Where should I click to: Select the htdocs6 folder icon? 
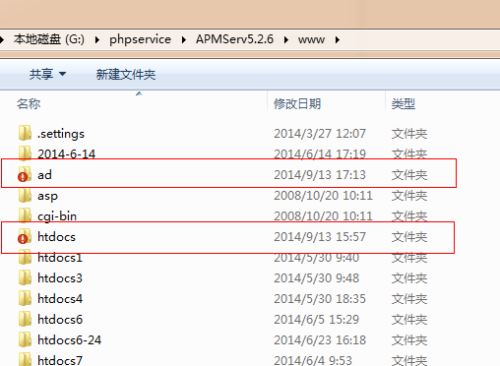25,319
